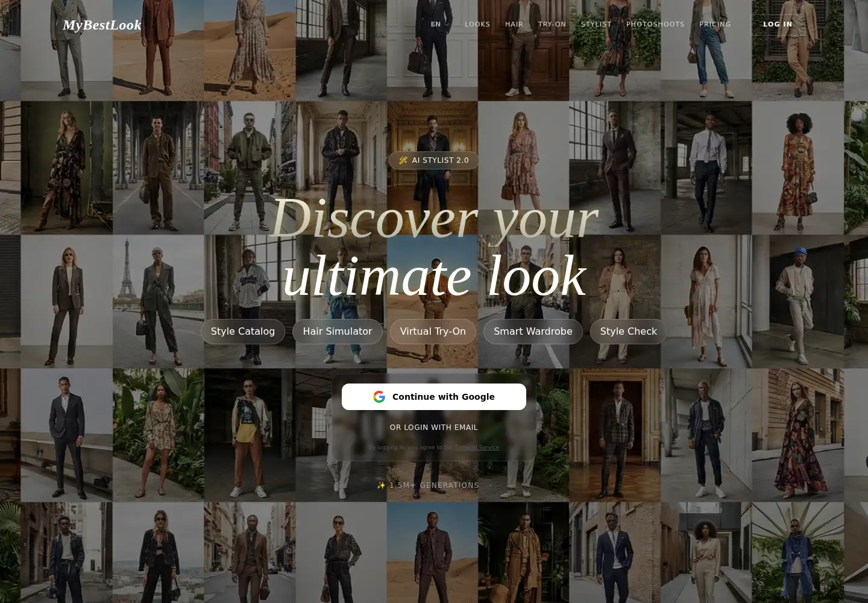Image resolution: width=868 pixels, height=603 pixels.
Task: Click the MyBestLook logo
Action: click(102, 25)
